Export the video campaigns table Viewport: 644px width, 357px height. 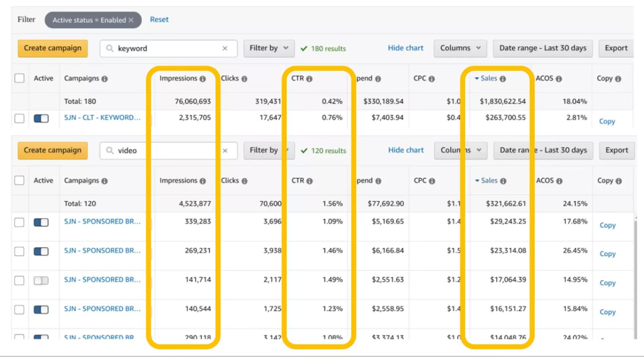click(x=617, y=150)
